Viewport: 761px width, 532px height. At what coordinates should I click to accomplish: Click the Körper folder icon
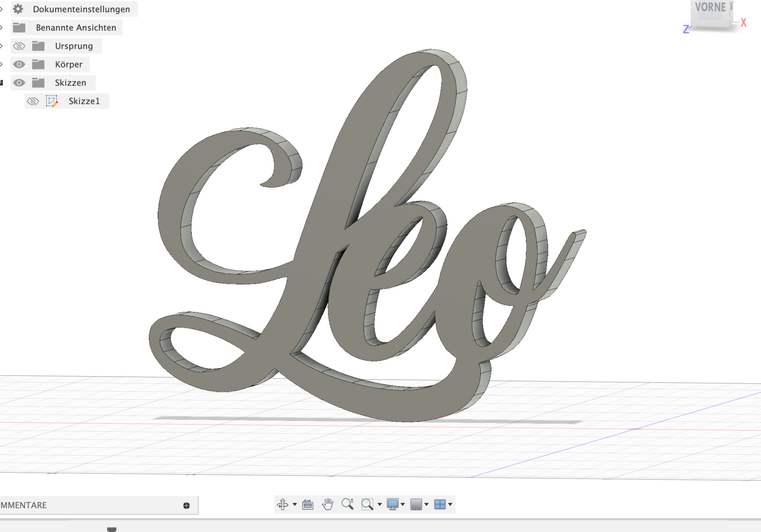38,64
